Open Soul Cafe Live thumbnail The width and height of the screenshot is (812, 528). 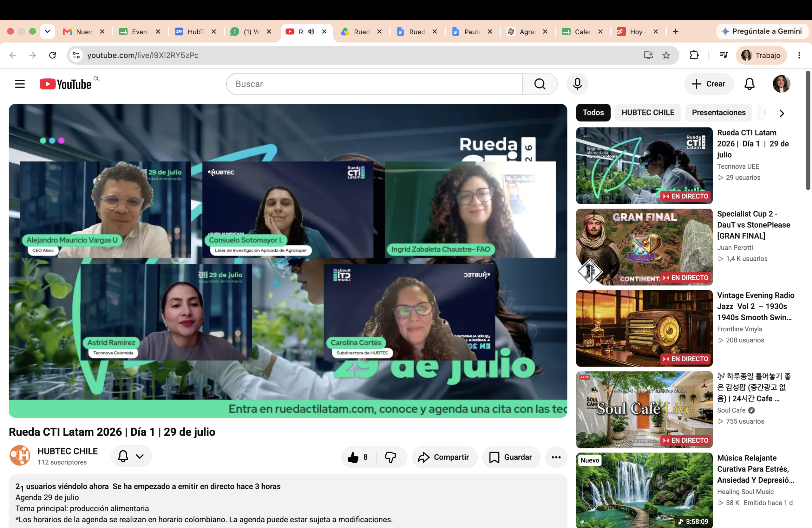[644, 410]
